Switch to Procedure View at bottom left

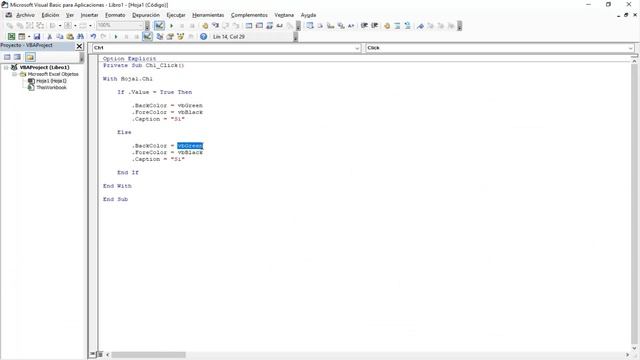click(x=93, y=354)
